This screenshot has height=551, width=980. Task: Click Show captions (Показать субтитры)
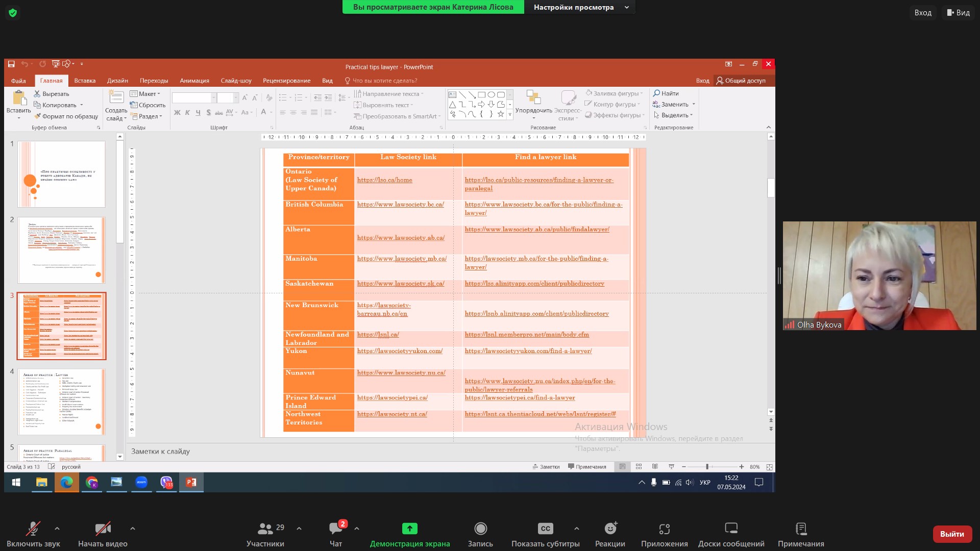[x=546, y=534]
